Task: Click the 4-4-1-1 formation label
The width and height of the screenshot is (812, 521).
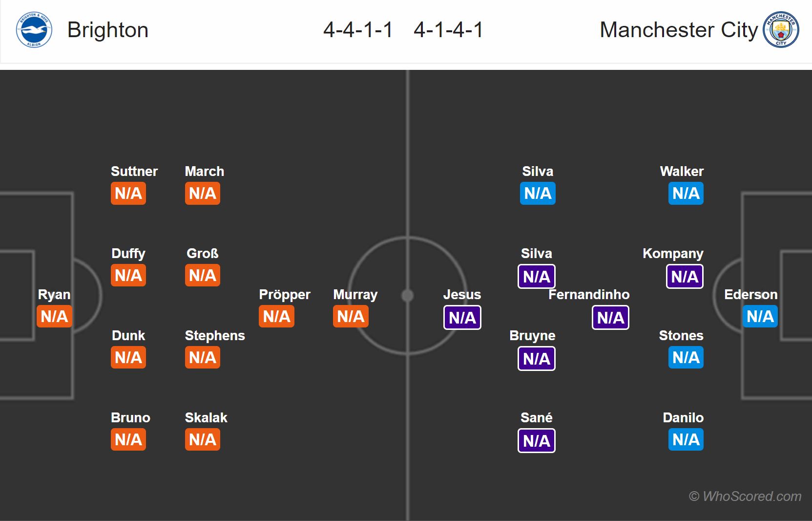Action: tap(358, 30)
